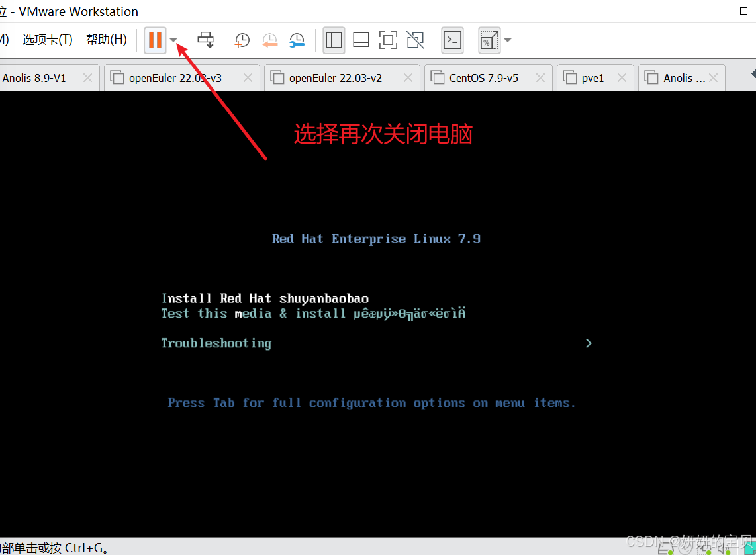Enter full screen mode icon

388,40
